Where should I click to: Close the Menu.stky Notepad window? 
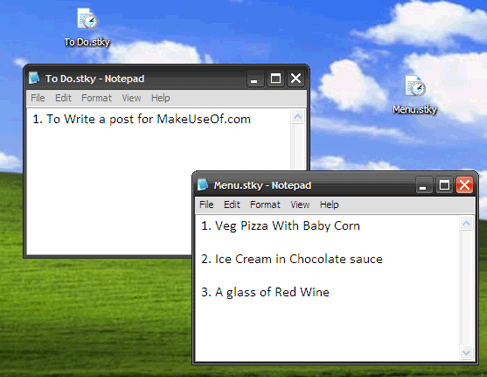point(465,185)
